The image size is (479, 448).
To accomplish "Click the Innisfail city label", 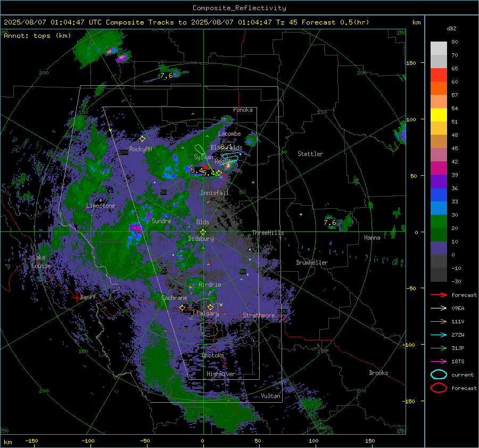I will tap(214, 193).
